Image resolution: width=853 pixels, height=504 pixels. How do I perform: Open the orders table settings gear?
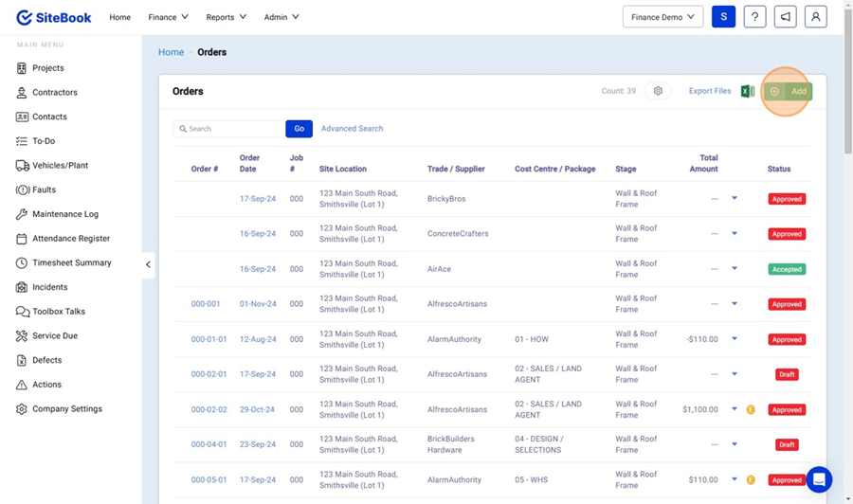[x=658, y=91]
